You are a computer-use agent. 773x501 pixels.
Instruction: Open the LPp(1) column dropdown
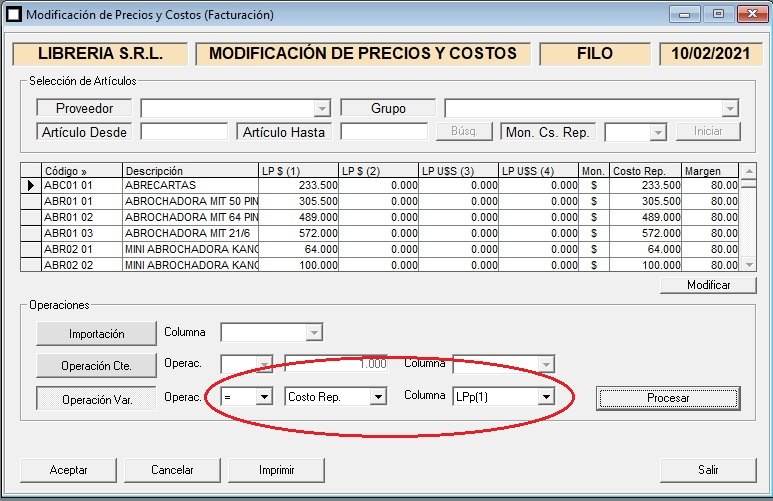pyautogui.click(x=545, y=397)
